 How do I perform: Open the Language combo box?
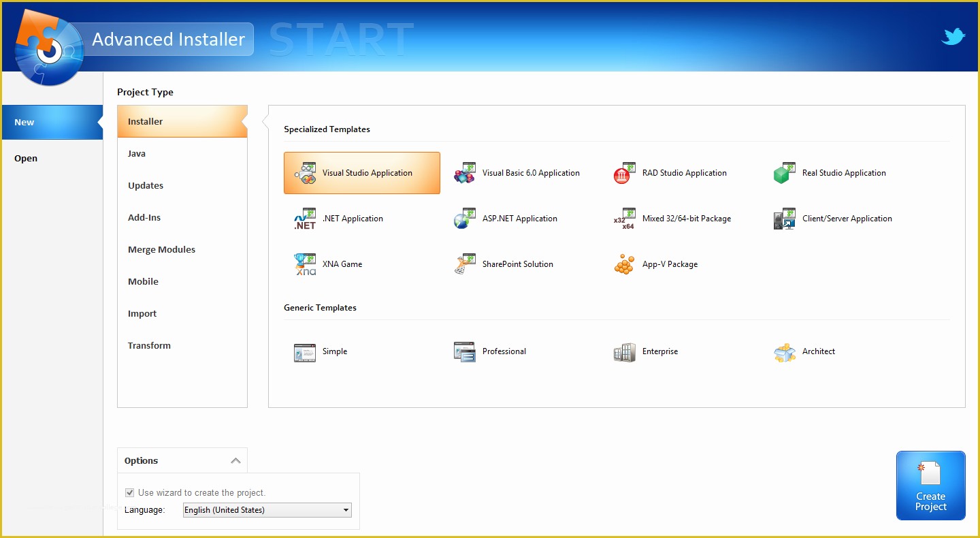click(x=267, y=509)
